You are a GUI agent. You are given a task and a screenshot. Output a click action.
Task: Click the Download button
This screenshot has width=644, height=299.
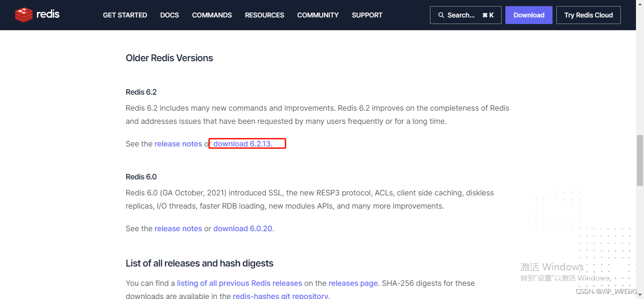pyautogui.click(x=528, y=15)
